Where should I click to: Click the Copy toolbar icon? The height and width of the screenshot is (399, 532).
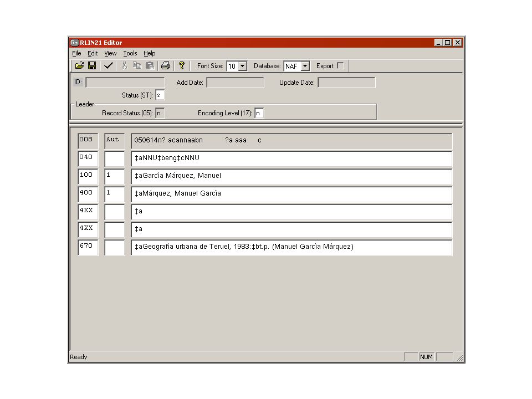tap(137, 65)
